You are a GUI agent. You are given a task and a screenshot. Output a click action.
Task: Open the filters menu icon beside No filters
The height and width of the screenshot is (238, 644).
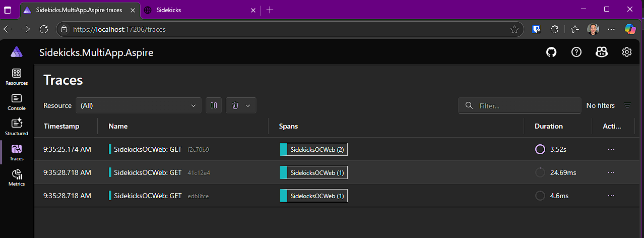click(x=627, y=105)
